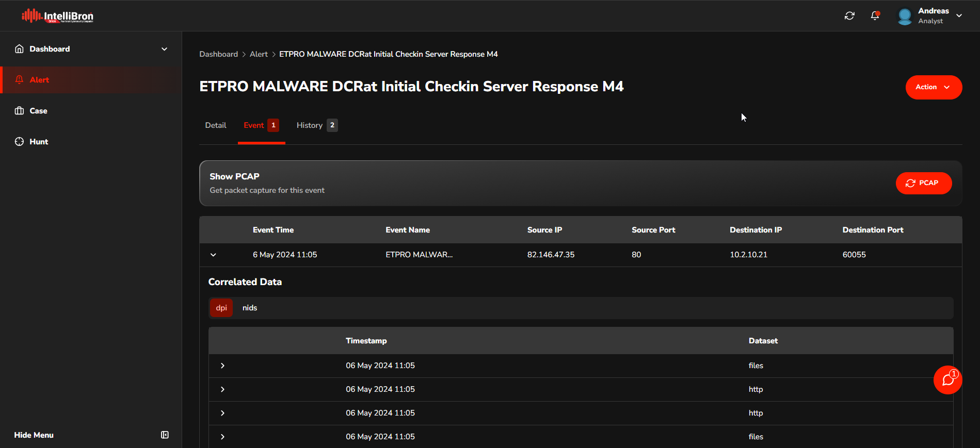Click Source IP column header
This screenshot has width=980, height=448.
click(x=544, y=230)
